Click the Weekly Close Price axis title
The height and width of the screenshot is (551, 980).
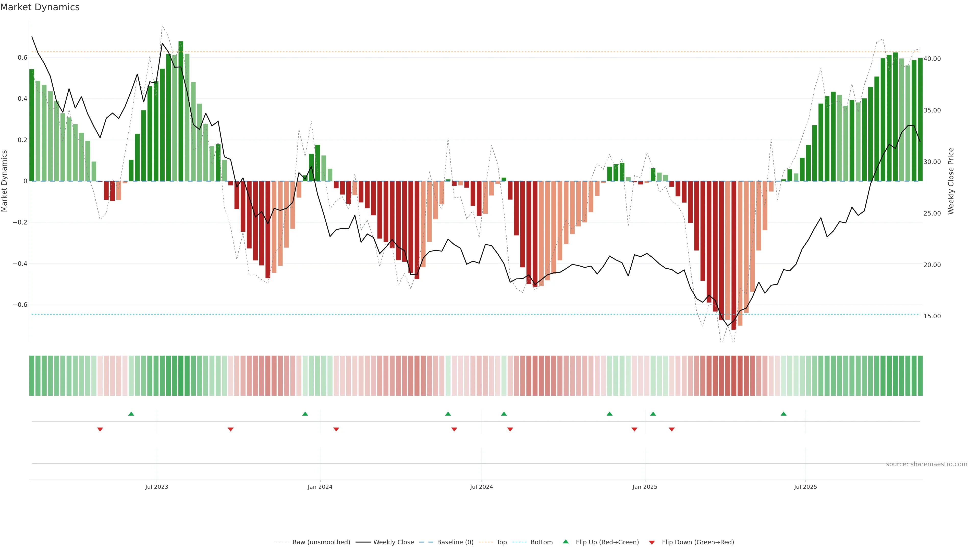(x=951, y=181)
